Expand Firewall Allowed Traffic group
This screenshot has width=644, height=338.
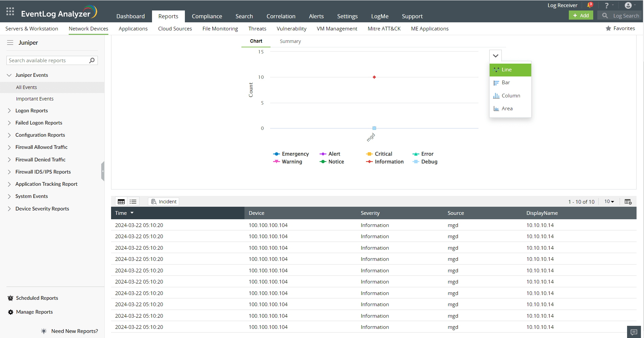click(9, 147)
